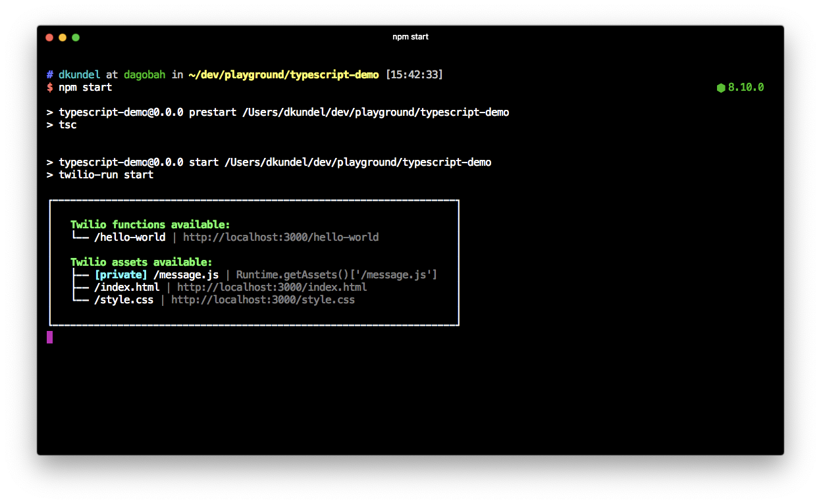Image resolution: width=821 pixels, height=504 pixels.
Task: Click the yellow minimize window button
Action: (x=63, y=38)
